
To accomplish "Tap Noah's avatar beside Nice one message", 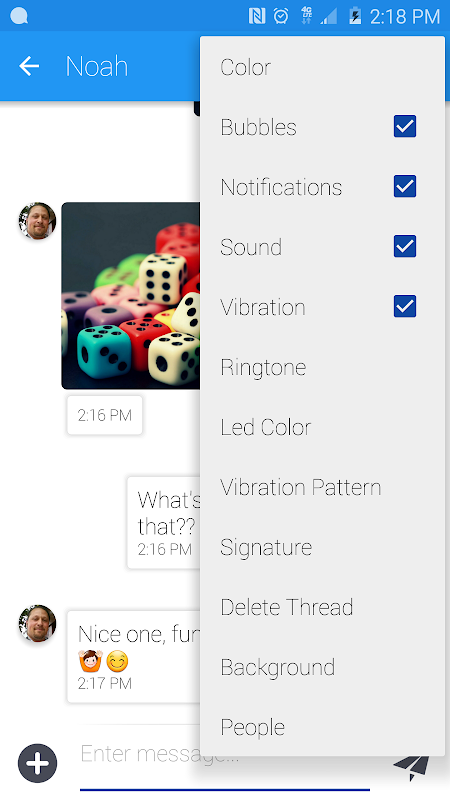I will [x=37, y=623].
